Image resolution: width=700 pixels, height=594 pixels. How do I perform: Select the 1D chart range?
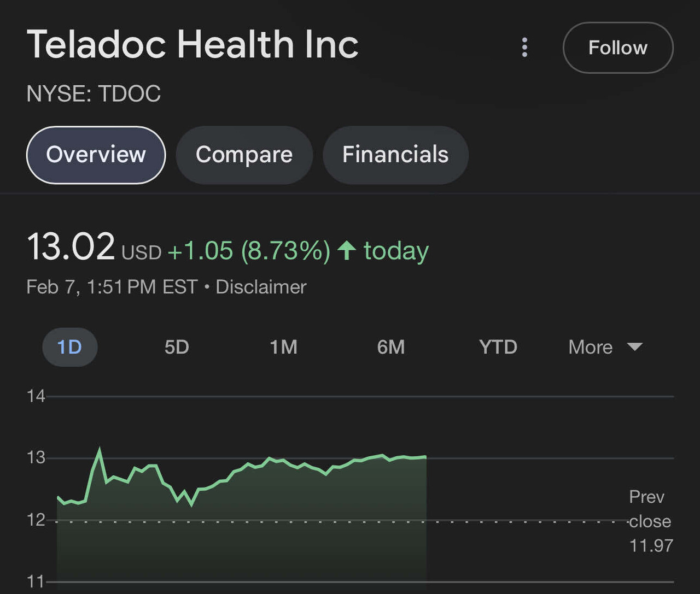coord(69,347)
